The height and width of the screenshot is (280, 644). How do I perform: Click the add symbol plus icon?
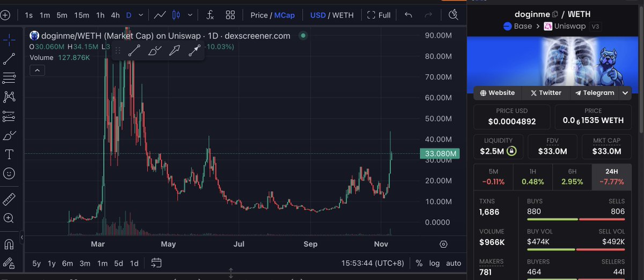[5, 15]
